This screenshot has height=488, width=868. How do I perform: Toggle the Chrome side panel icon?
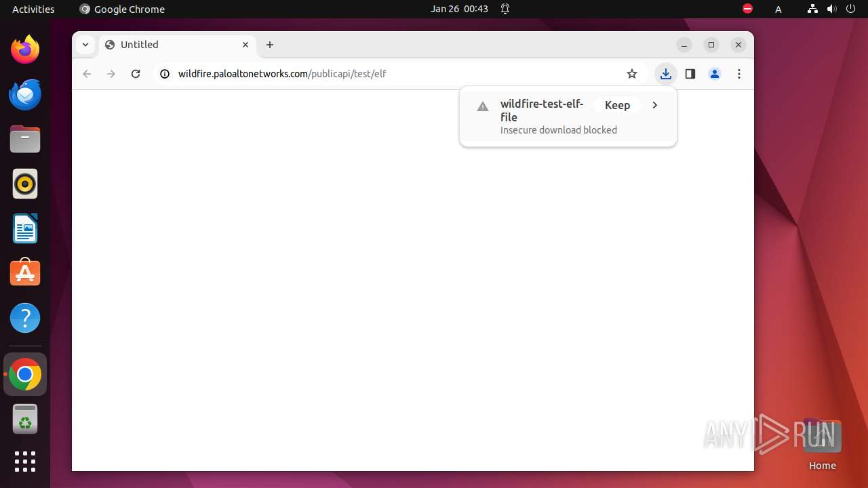690,74
